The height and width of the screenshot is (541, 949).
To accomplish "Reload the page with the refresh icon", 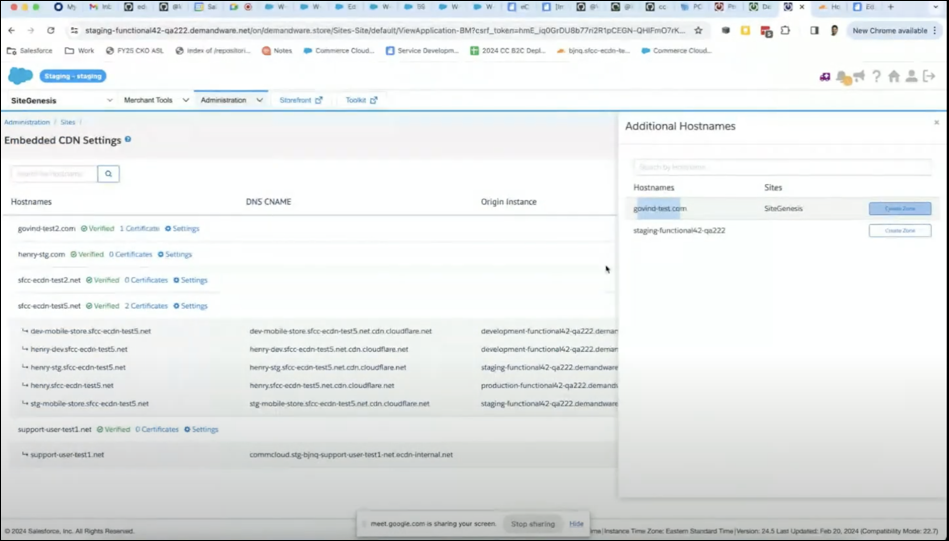I will click(51, 30).
